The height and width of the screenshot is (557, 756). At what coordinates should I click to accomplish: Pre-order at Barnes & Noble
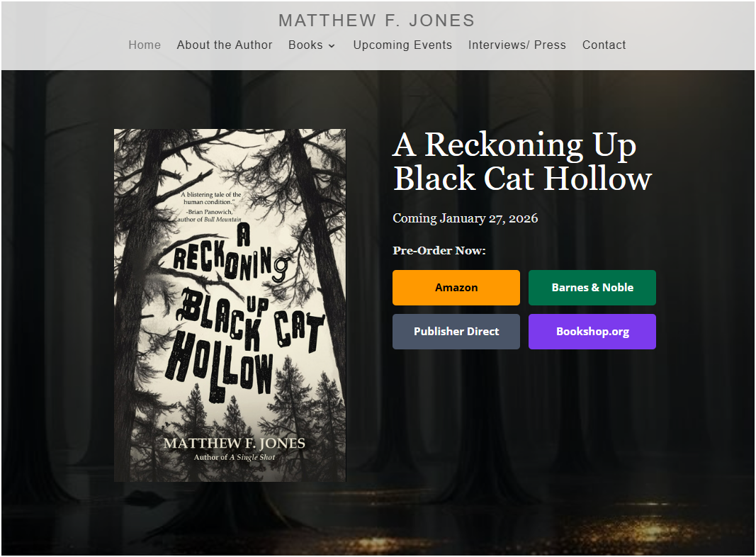592,288
